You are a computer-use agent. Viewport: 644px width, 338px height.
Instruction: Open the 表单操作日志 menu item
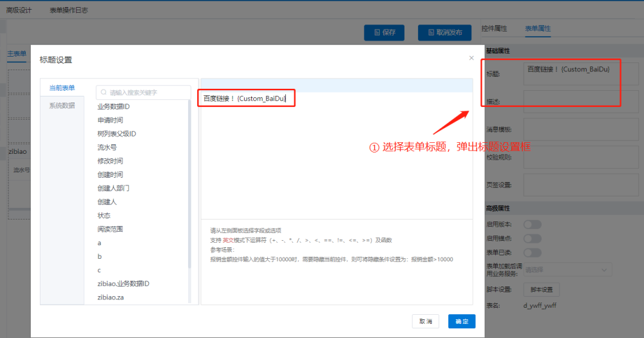(x=69, y=10)
